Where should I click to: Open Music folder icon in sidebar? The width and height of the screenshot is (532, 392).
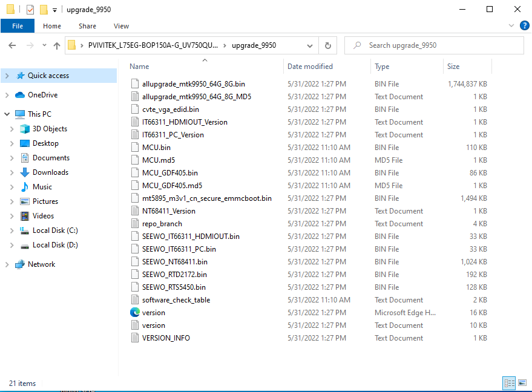point(25,187)
